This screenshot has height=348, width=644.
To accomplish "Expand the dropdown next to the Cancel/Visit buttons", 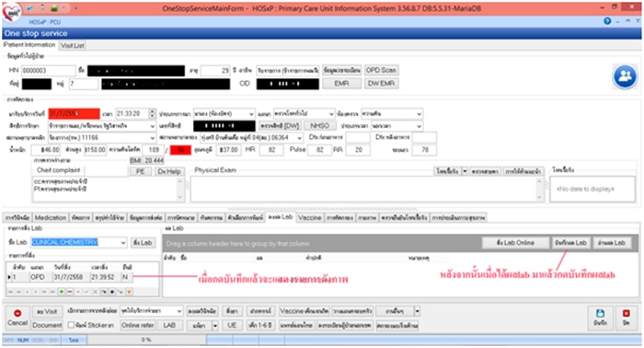I will [179, 311].
